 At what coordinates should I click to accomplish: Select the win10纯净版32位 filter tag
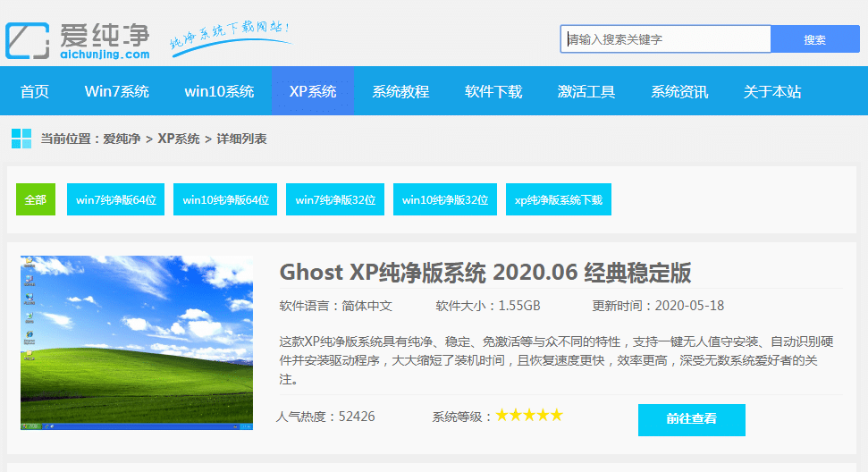pyautogui.click(x=444, y=199)
